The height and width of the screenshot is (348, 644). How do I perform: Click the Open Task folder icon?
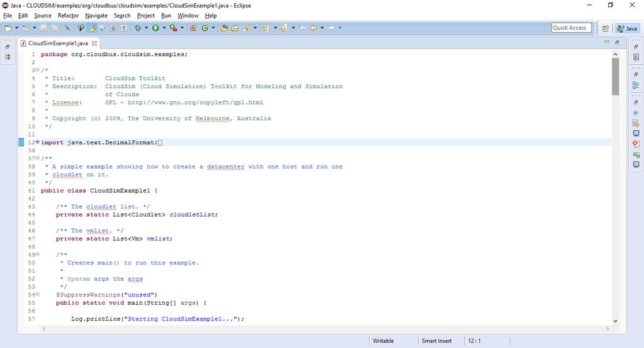[235, 28]
